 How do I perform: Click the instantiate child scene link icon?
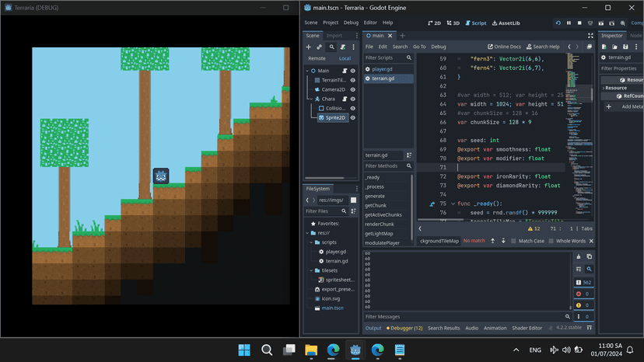pos(320,47)
